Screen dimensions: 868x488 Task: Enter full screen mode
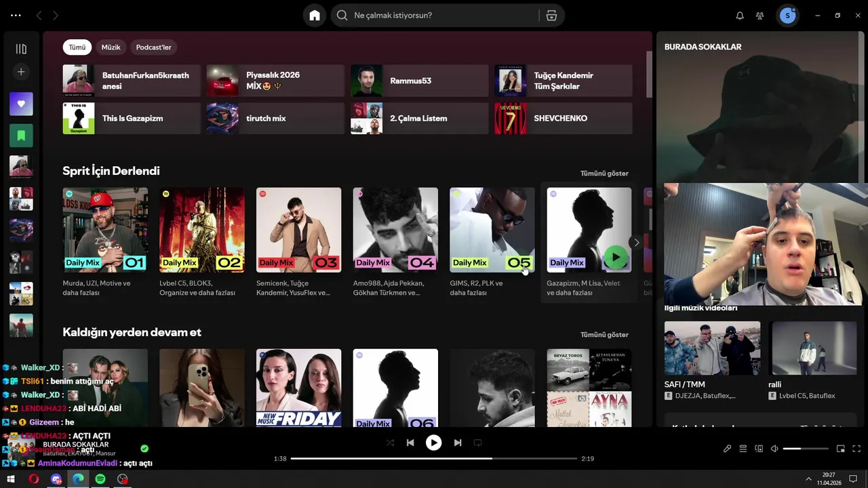856,449
